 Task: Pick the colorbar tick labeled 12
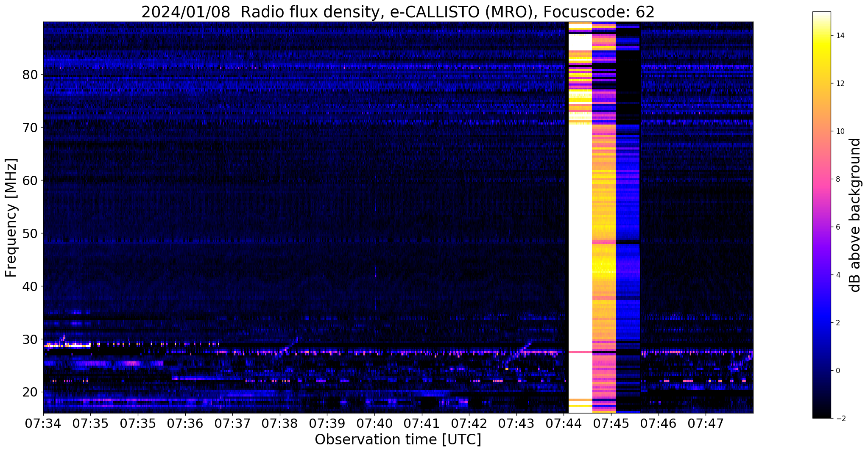click(x=840, y=83)
